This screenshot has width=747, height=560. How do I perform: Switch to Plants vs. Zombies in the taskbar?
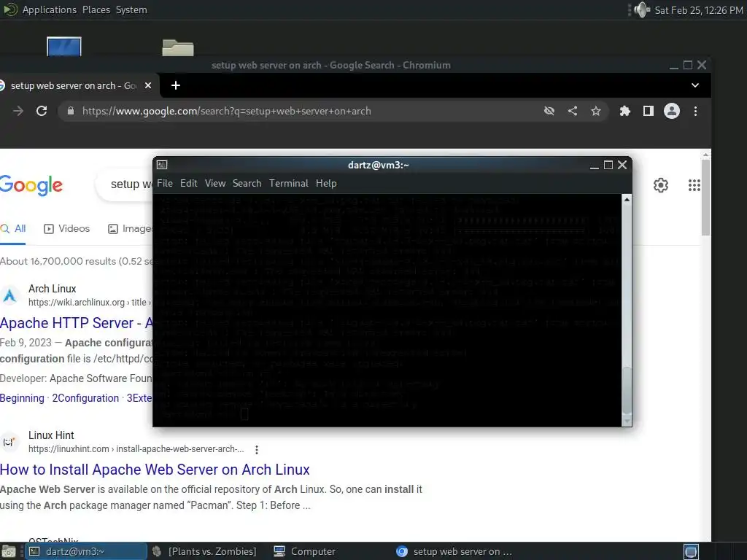point(205,551)
